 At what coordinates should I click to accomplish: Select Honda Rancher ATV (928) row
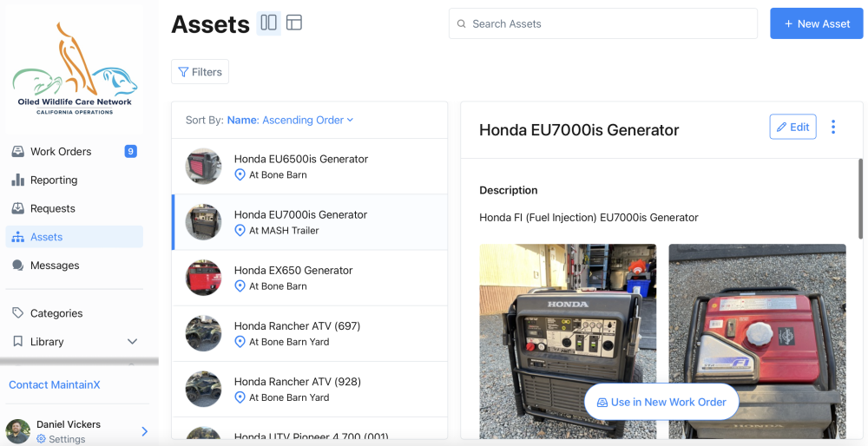310,390
